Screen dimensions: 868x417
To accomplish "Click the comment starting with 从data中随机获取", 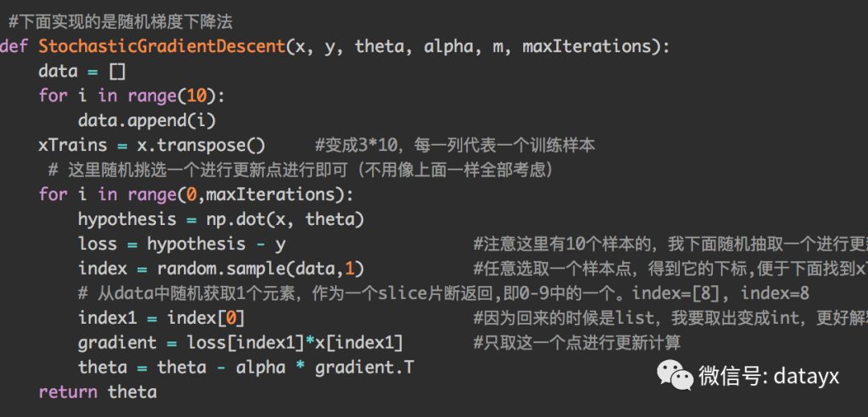I will point(444,293).
